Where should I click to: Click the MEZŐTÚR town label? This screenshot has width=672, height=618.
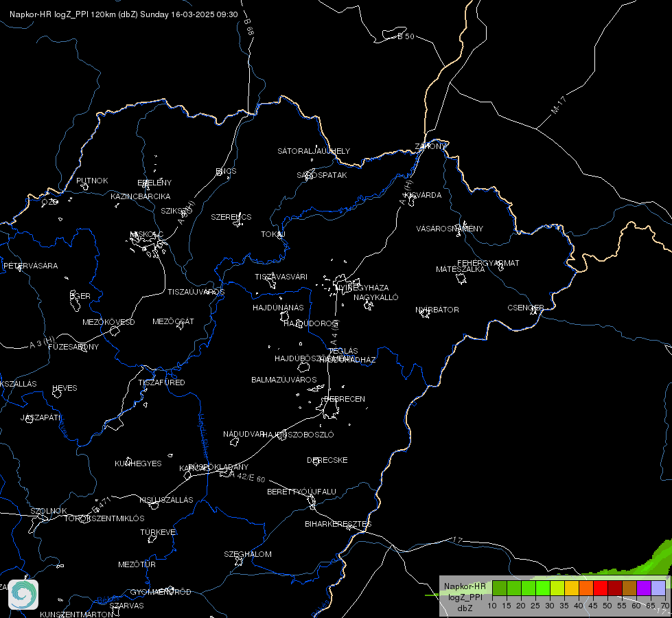tap(137, 564)
